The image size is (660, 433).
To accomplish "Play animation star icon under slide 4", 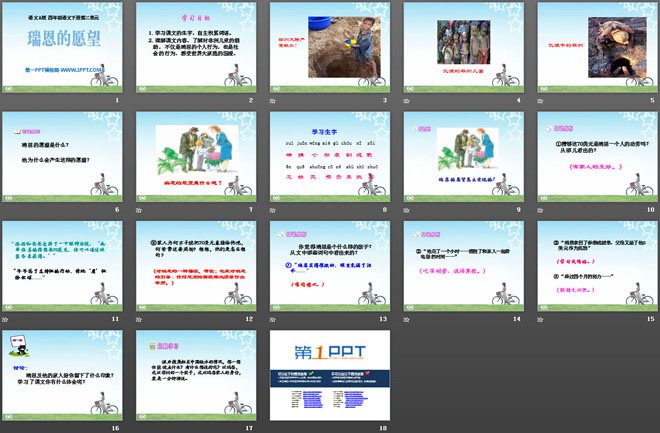I will (x=407, y=101).
